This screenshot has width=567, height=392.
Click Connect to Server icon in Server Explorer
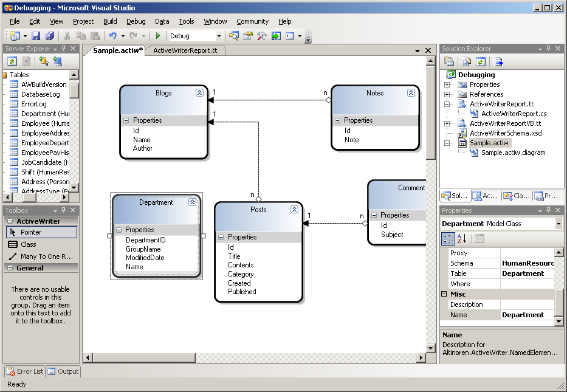(58, 61)
